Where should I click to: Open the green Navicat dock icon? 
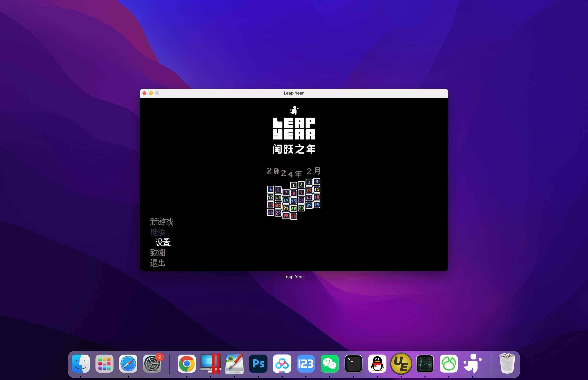tap(449, 364)
